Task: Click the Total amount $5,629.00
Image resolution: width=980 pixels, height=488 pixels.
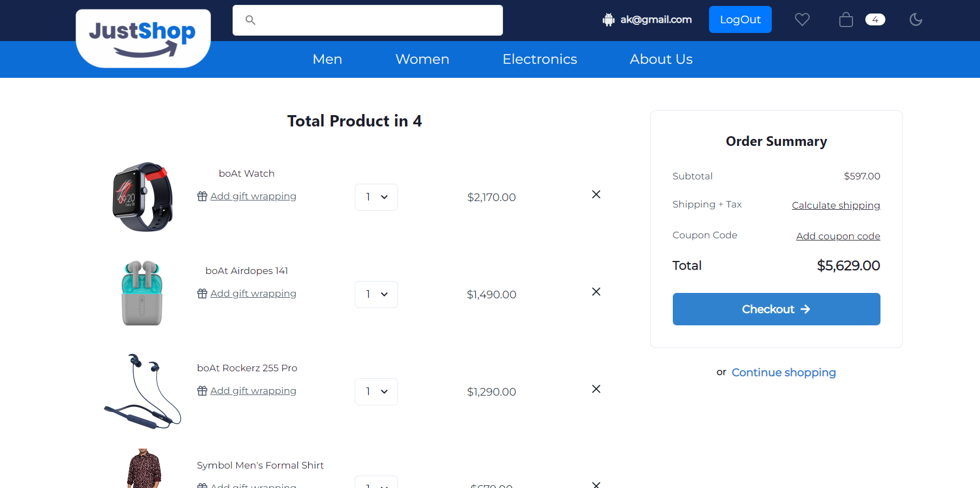Action: click(x=849, y=265)
